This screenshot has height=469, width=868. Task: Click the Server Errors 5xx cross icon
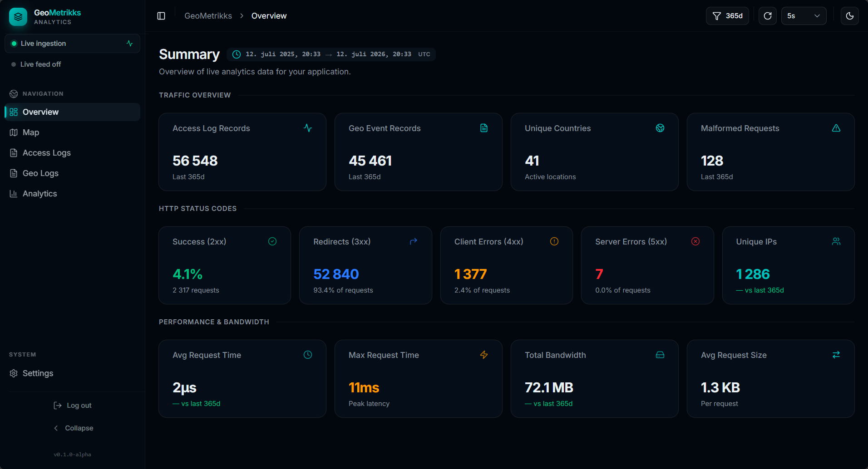[x=695, y=241]
